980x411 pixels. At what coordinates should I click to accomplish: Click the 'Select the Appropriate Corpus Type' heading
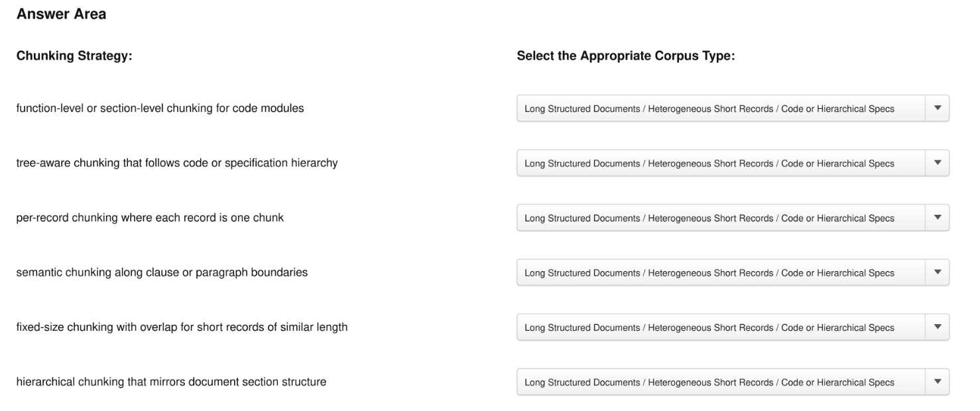(626, 56)
